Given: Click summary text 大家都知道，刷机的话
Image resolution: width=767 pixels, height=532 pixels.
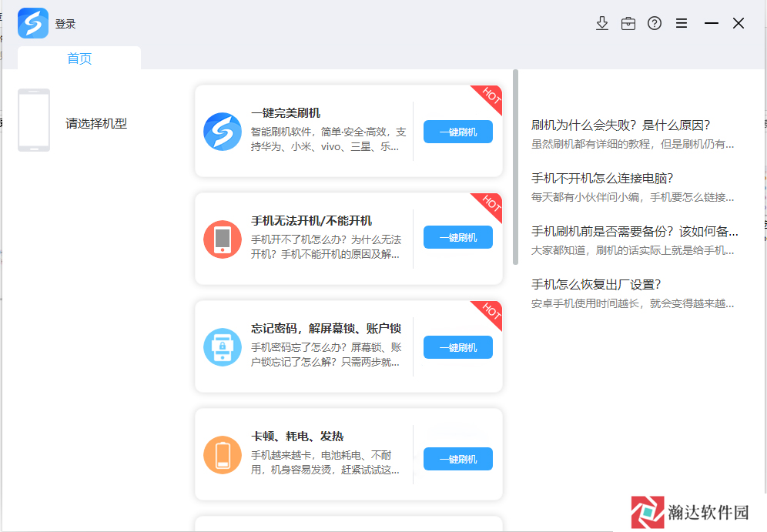Looking at the screenshot, I should tap(632, 250).
